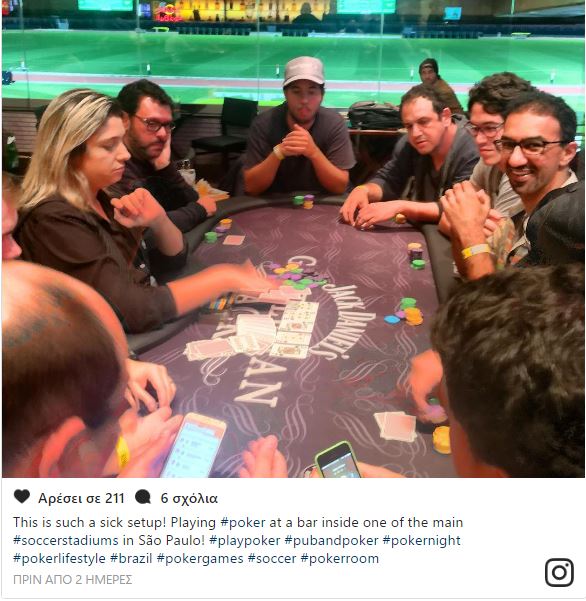Image resolution: width=586 pixels, height=601 pixels.
Task: Click the #pokerroom hashtag
Action: click(x=340, y=558)
